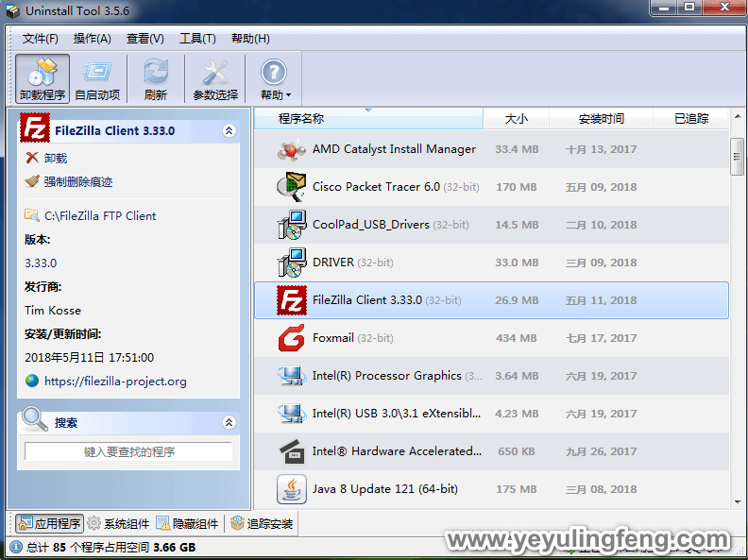Viewport: 748px width, 560px height.
Task: Click the Uninstall Tool title bar icon
Action: [x=12, y=10]
